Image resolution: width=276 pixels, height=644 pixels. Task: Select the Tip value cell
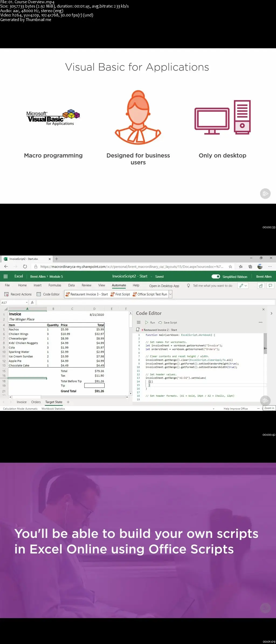pos(94,386)
